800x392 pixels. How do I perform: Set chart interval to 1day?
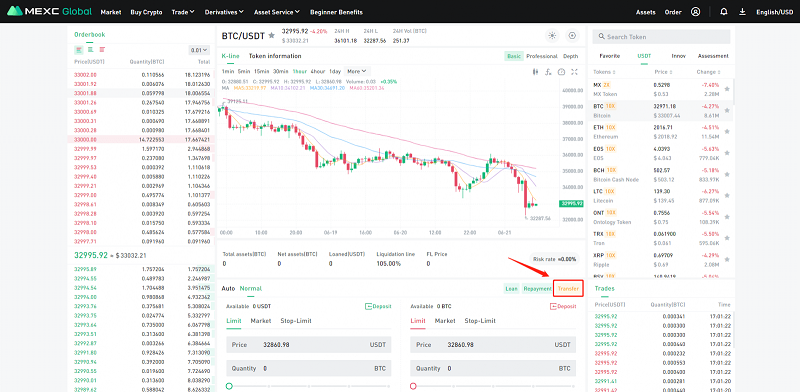coord(335,71)
